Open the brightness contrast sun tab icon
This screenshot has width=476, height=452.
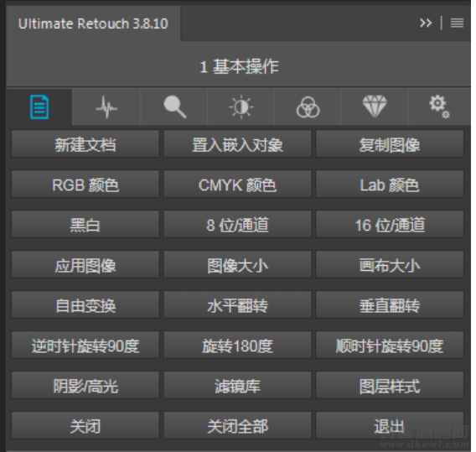241,107
